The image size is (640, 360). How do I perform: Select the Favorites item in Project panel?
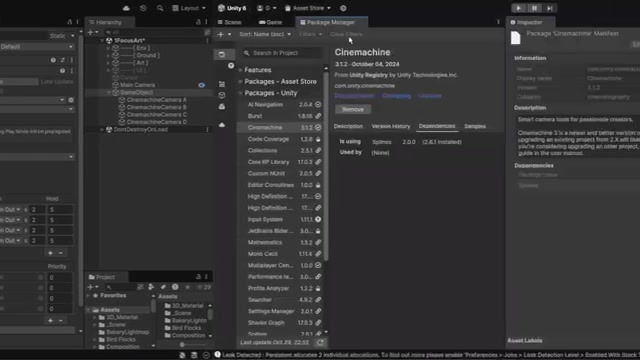113,296
